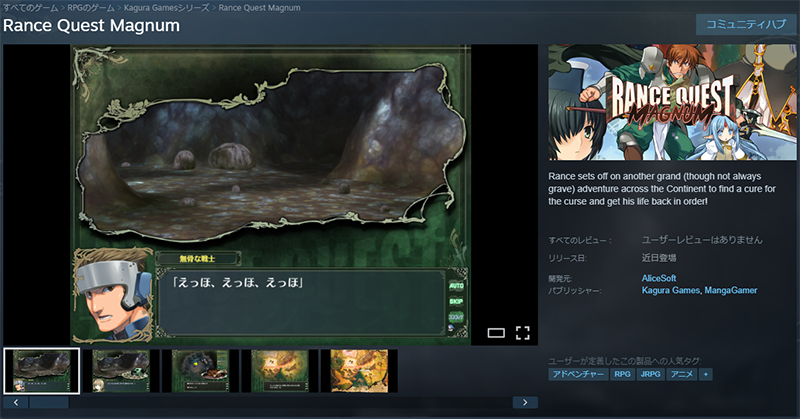Image resolution: width=800 pixels, height=419 pixels.
Task: Select the アドベンチャー tag
Action: click(x=578, y=374)
